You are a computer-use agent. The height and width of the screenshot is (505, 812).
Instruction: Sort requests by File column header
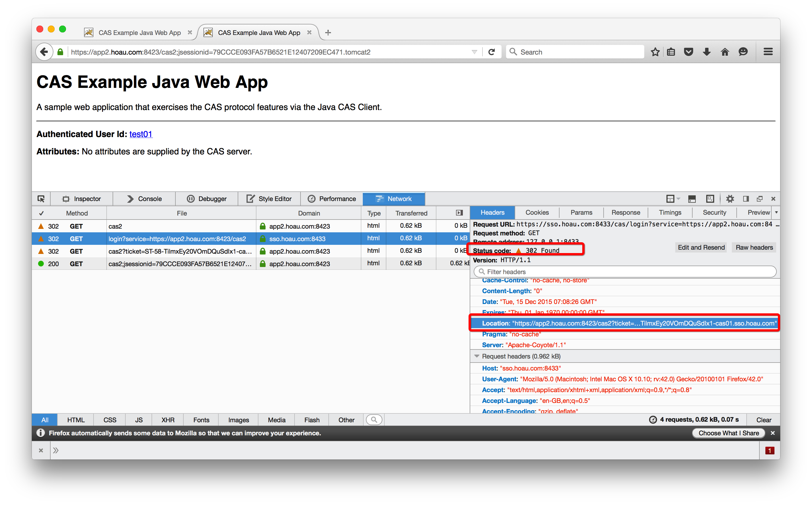(x=182, y=213)
